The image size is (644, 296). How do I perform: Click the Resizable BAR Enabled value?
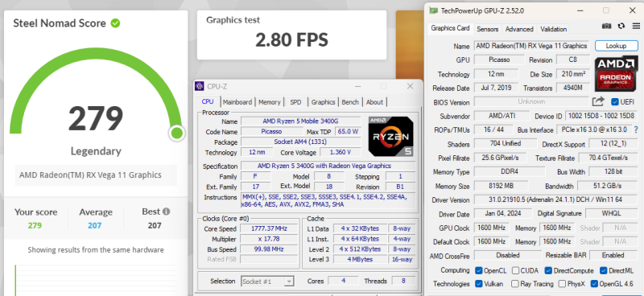[x=613, y=255]
